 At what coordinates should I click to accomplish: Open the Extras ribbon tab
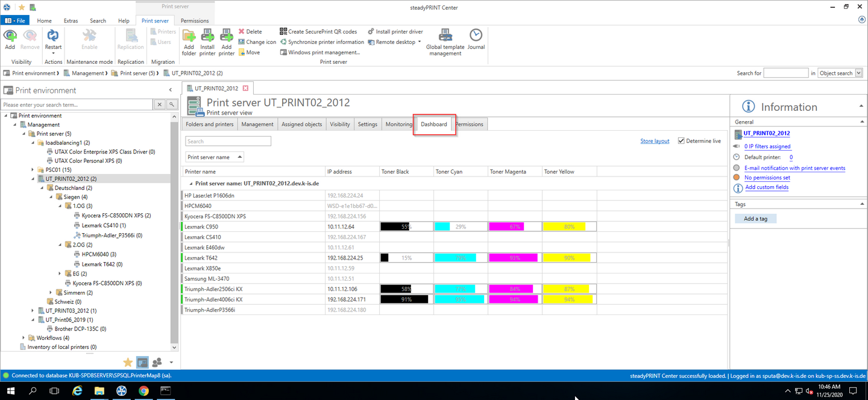71,20
